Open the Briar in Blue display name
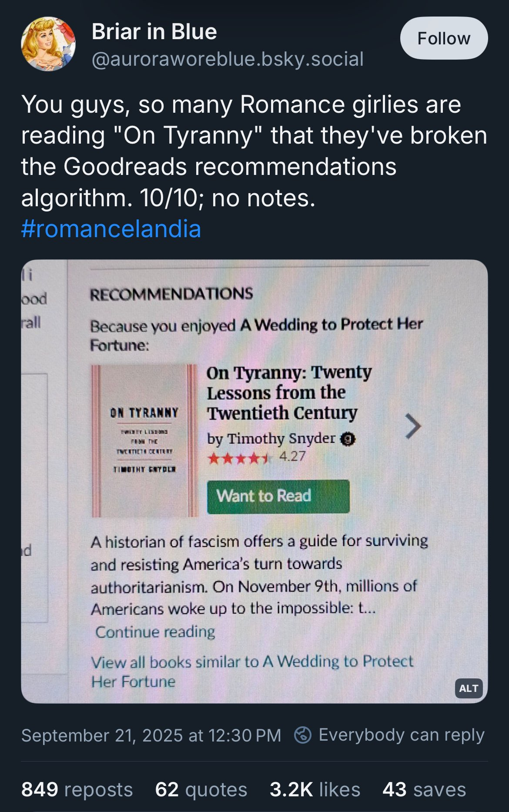This screenshot has width=509, height=812. (x=154, y=32)
